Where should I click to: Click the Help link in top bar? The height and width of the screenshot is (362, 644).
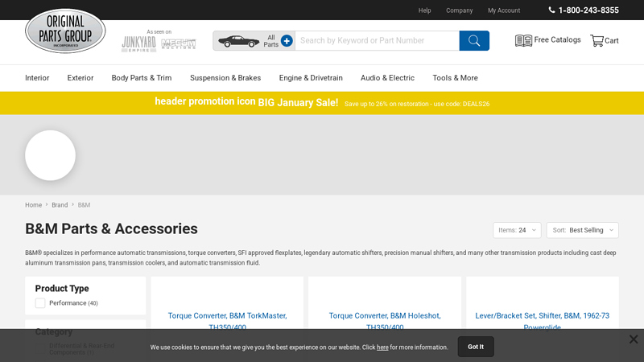pos(425,10)
